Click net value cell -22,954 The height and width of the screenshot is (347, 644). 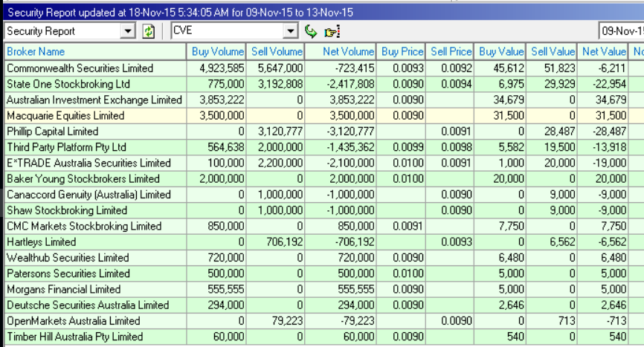(602, 84)
